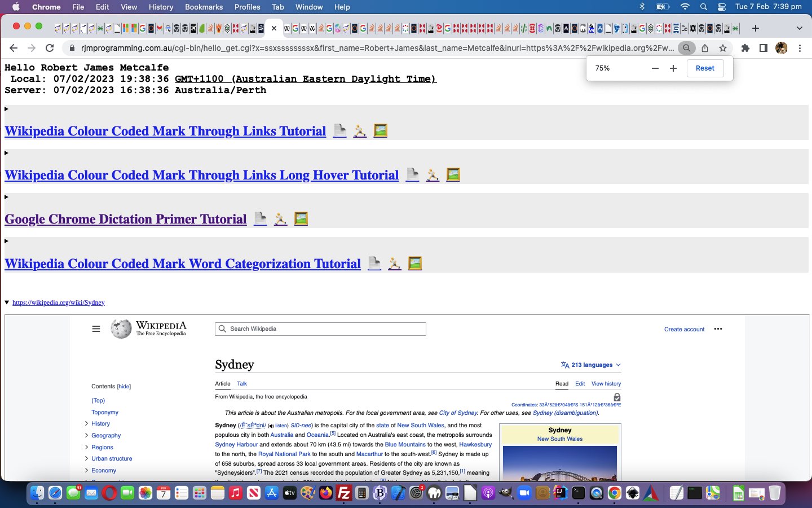Click document icon beside Word Categorization Tutorial
Screen dimensions: 812x508
click(374, 263)
